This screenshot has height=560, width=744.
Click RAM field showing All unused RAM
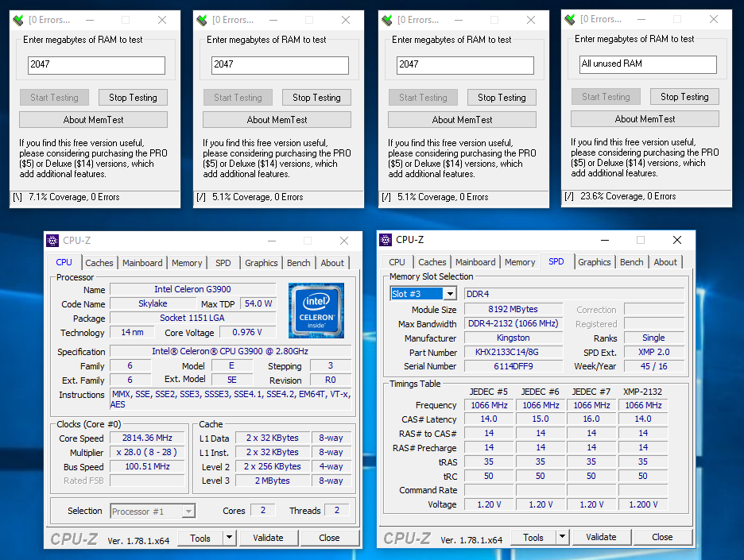tap(648, 64)
